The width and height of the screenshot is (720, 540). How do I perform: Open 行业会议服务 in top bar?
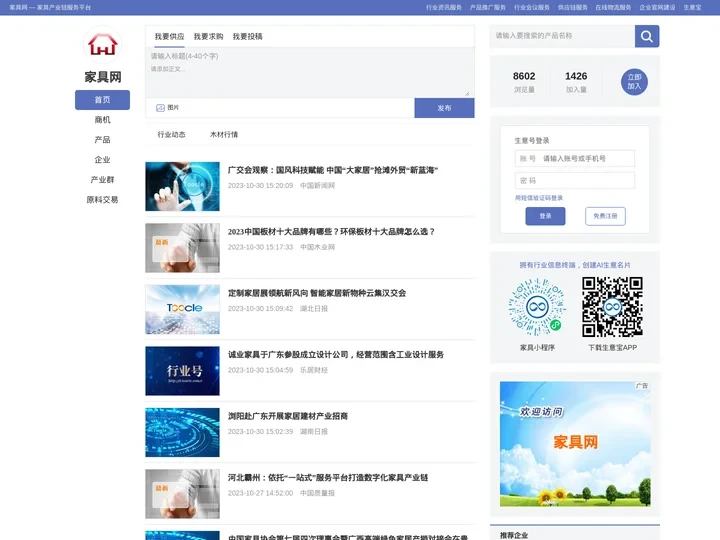click(532, 7)
